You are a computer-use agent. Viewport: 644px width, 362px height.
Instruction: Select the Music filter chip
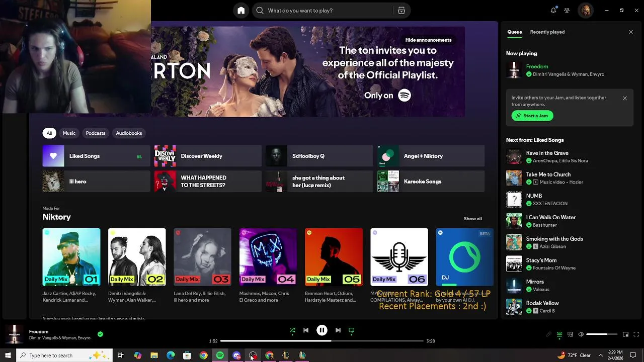click(69, 133)
